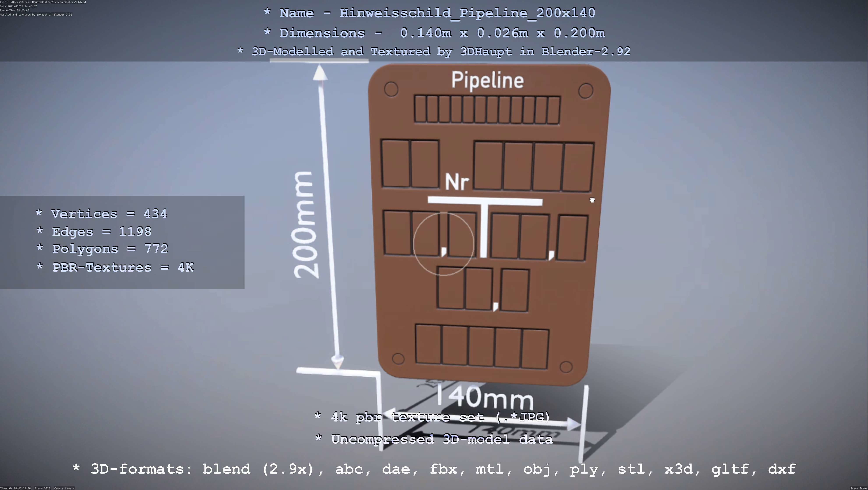868x490 pixels.
Task: Click the 'Vertices = 434' stat line
Action: point(101,214)
